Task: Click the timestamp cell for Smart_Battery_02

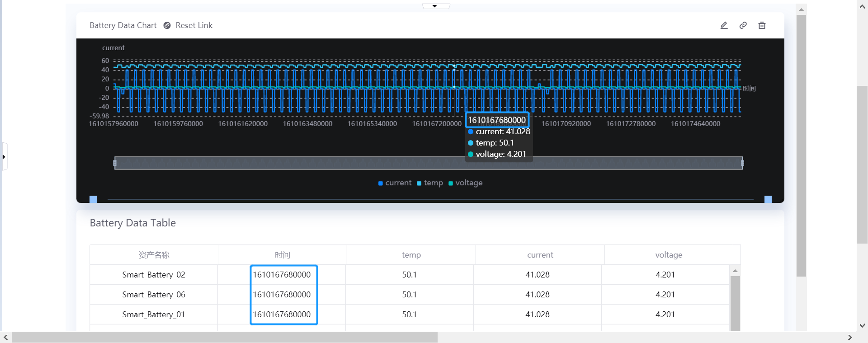Action: tap(282, 275)
